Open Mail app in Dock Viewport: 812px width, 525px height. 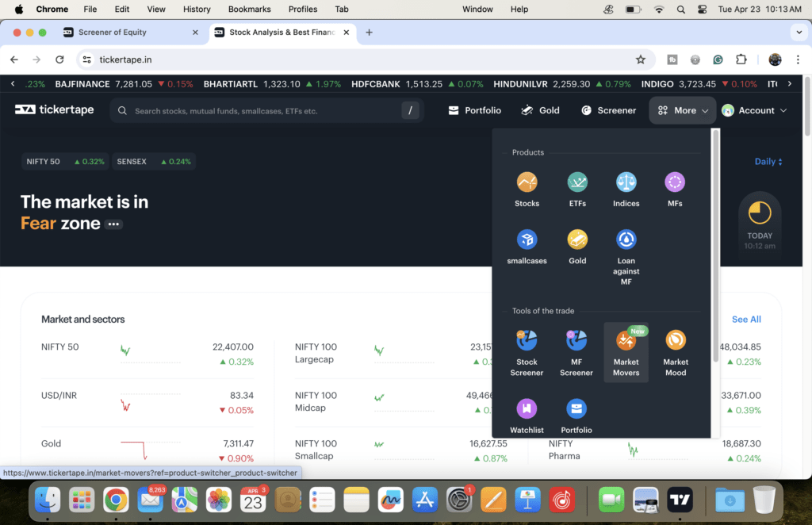[150, 500]
